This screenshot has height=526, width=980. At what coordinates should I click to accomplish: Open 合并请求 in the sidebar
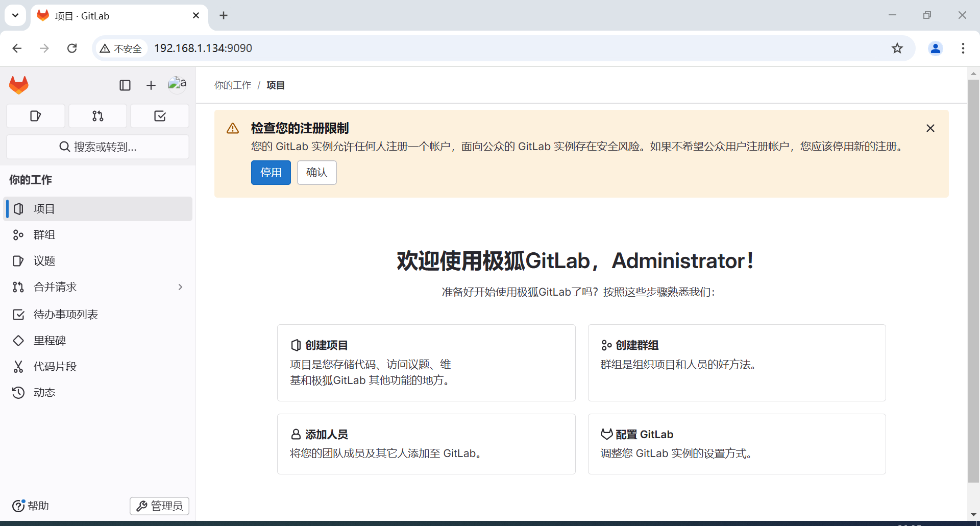98,287
